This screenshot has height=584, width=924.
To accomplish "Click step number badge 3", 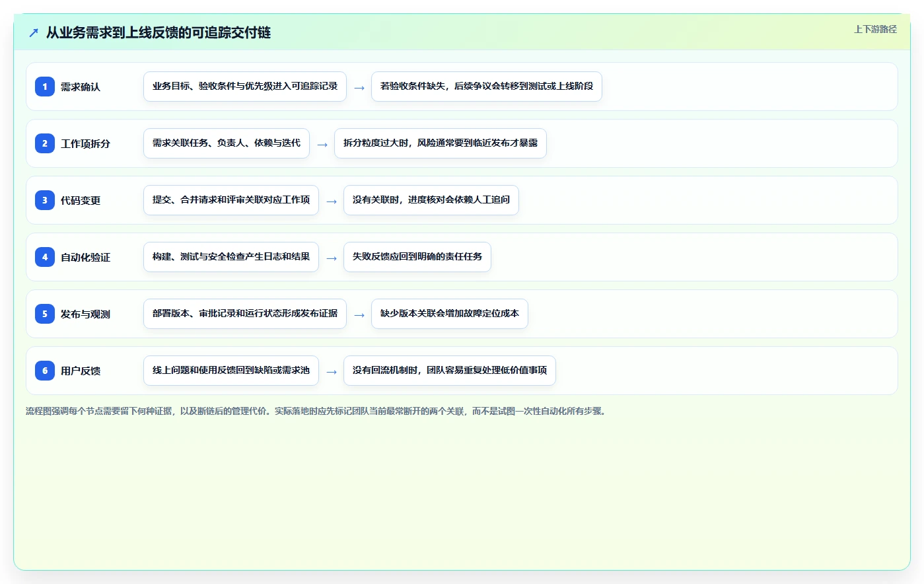I will pos(45,200).
